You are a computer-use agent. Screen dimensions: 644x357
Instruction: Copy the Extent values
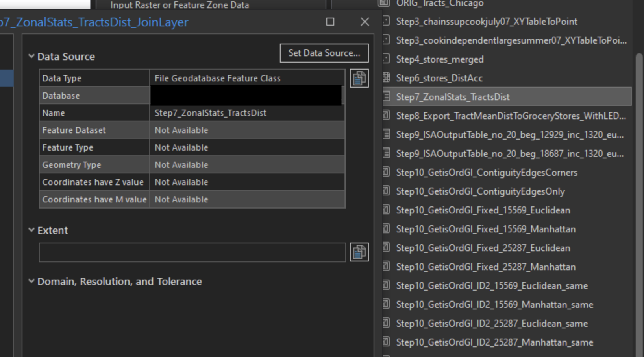click(x=359, y=252)
